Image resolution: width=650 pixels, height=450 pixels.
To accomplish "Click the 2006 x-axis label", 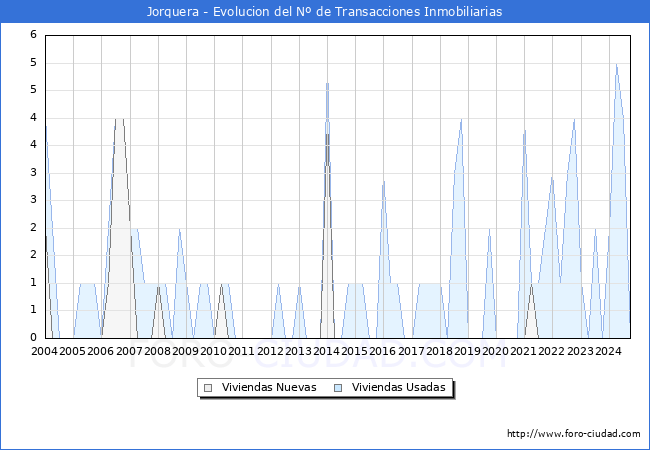I will (101, 351).
